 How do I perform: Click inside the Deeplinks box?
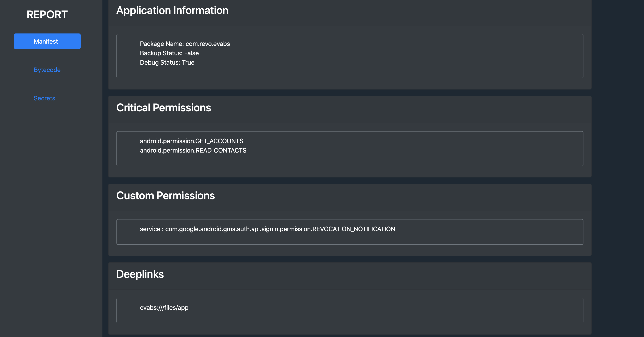click(375, 312)
